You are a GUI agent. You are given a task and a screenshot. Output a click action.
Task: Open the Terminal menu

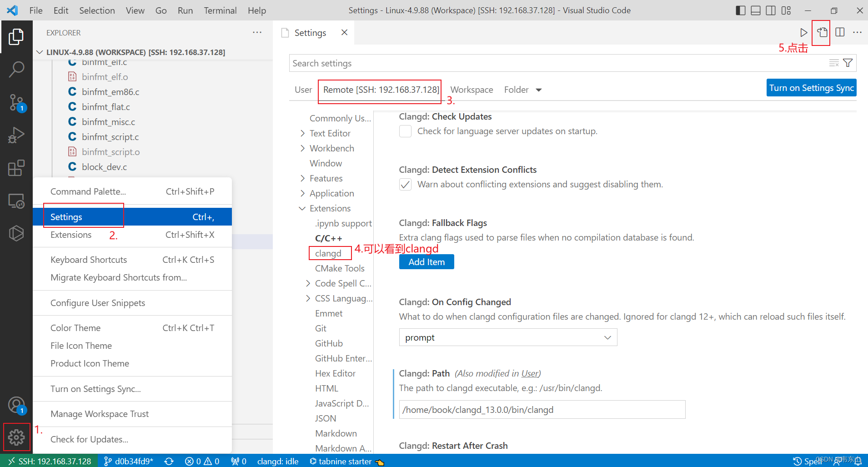[220, 10]
